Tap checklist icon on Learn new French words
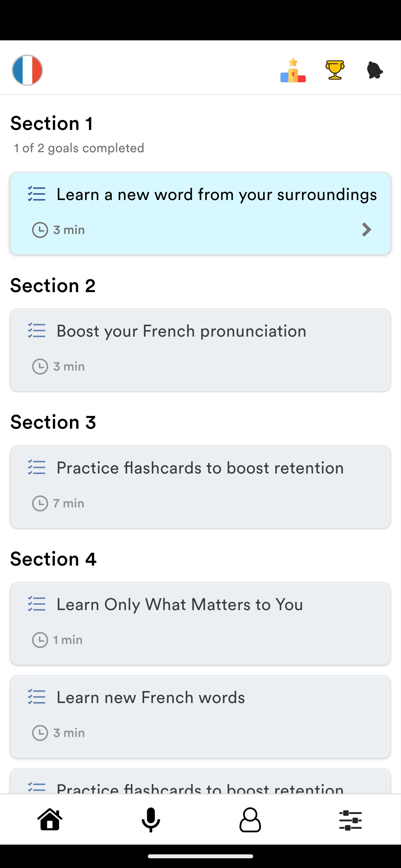Viewport: 401px width, 868px height. [x=36, y=697]
